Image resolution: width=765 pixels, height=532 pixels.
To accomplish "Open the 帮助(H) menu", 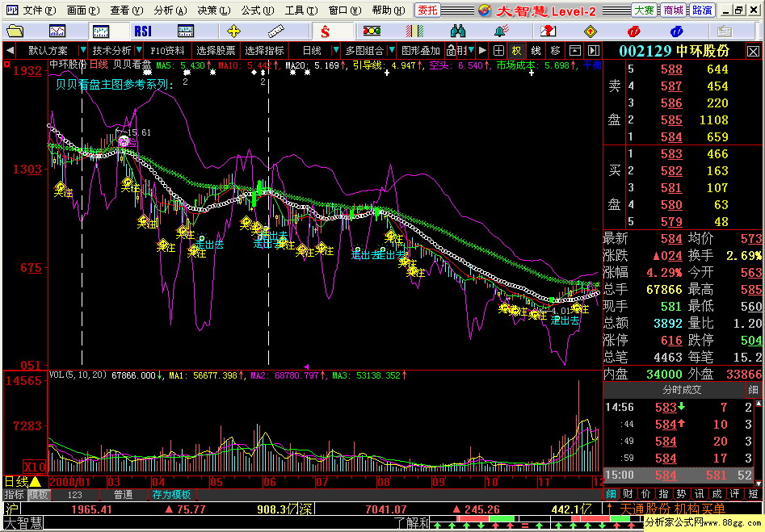I will [389, 10].
